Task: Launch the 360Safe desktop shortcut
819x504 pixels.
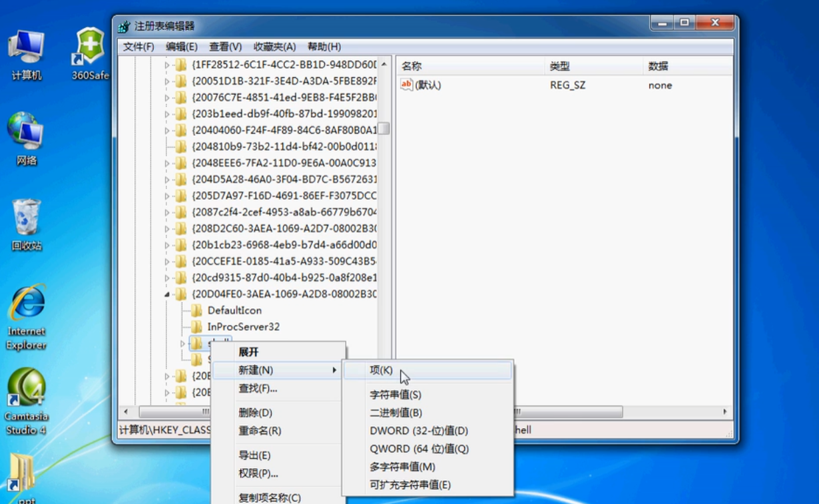Action: point(90,55)
